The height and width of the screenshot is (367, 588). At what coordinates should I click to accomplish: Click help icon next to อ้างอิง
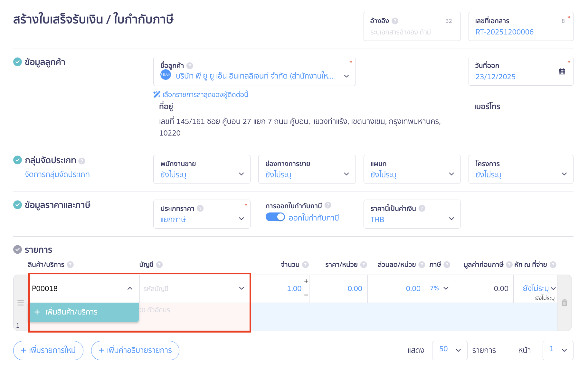click(x=395, y=21)
